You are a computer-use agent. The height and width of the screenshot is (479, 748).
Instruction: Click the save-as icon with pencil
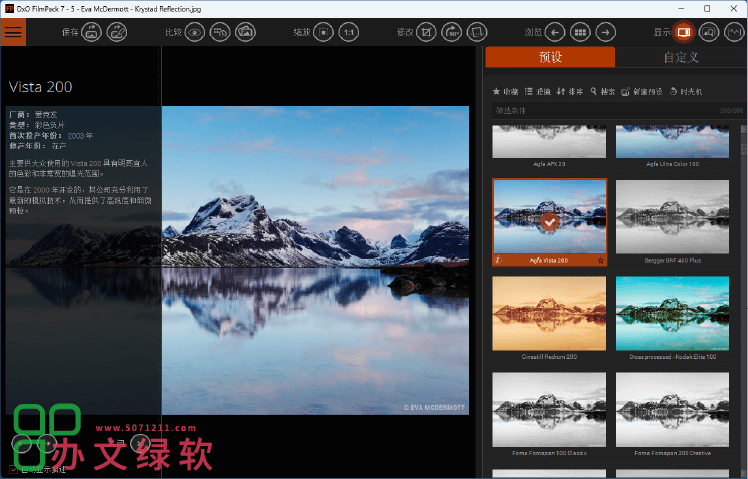pyautogui.click(x=116, y=32)
